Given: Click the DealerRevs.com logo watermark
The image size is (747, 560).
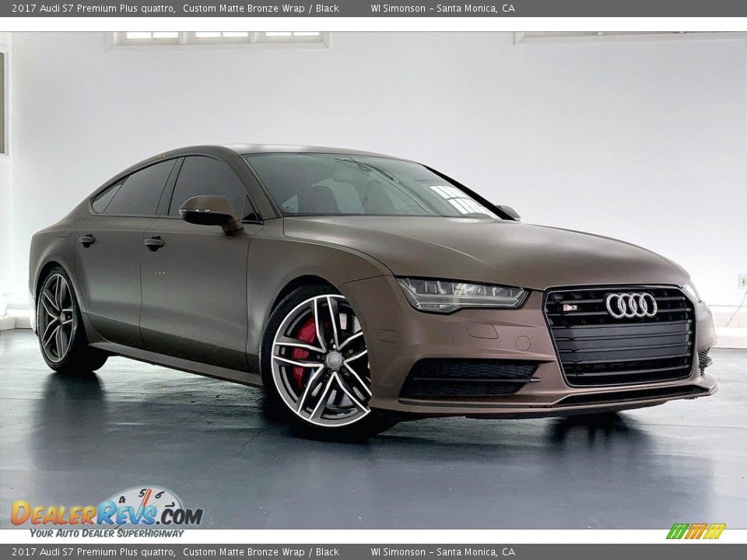Looking at the screenshot, I should coord(106,513).
